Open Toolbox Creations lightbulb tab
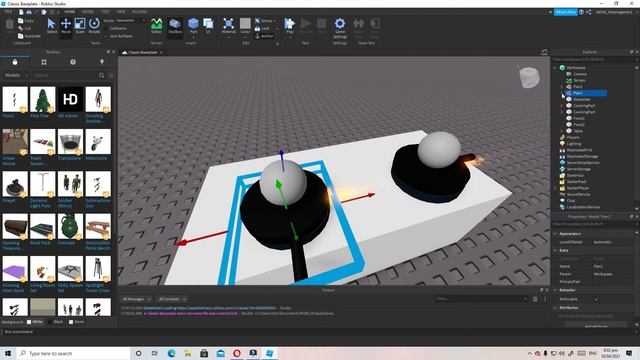 coord(102,62)
